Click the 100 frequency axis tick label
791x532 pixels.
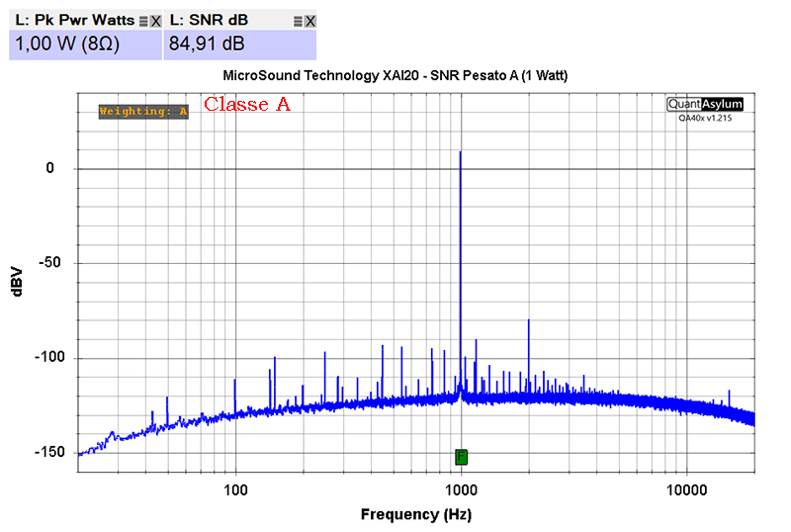(235, 490)
